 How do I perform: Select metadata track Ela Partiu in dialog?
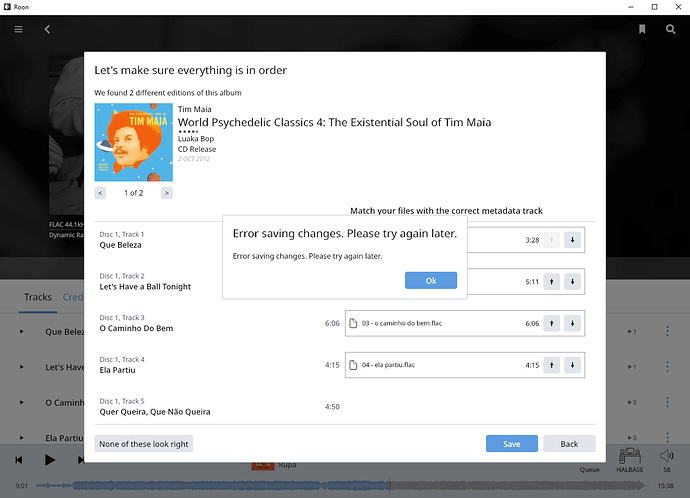117,370
